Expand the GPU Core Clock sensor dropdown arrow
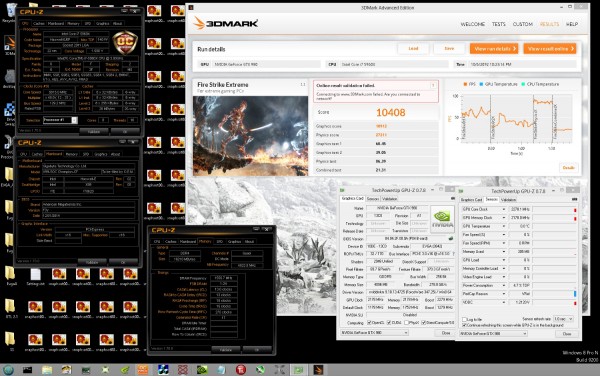Viewport: 600px width, 376px height. pyautogui.click(x=504, y=209)
